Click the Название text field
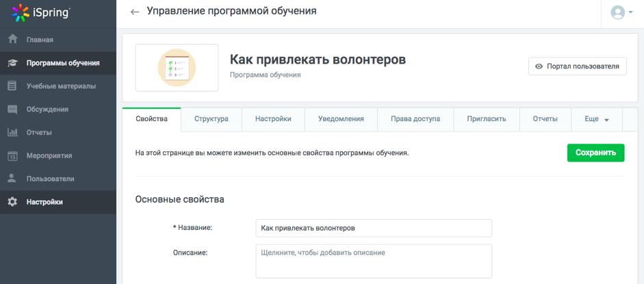644x284 pixels. coord(373,228)
